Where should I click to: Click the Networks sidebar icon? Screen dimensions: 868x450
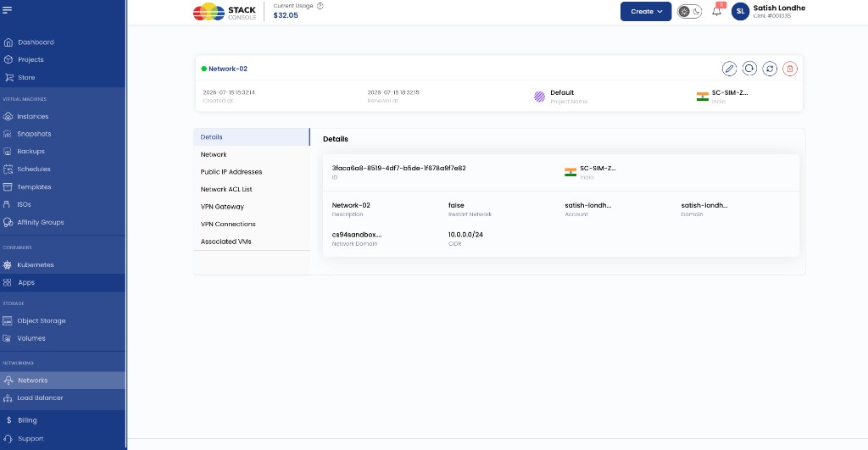click(8, 381)
